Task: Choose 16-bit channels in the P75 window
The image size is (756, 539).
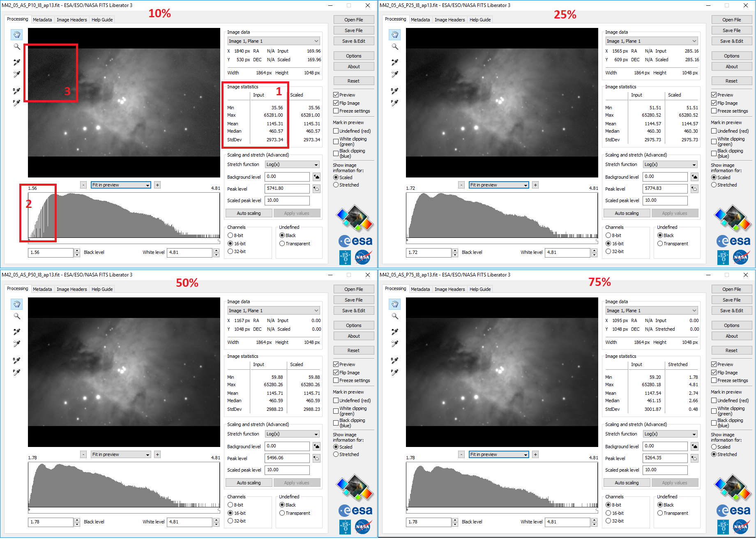Action: pos(608,513)
